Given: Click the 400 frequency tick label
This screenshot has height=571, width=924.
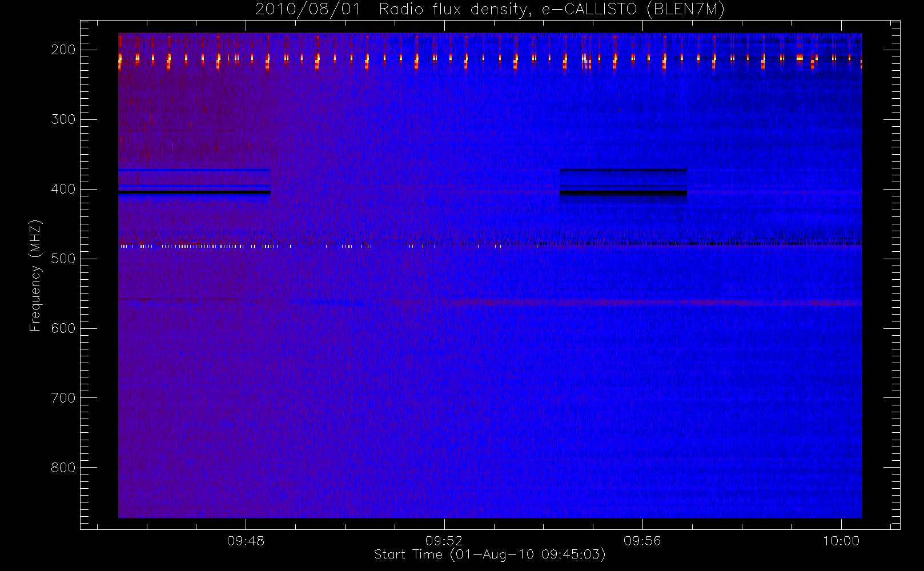Looking at the screenshot, I should (x=63, y=189).
